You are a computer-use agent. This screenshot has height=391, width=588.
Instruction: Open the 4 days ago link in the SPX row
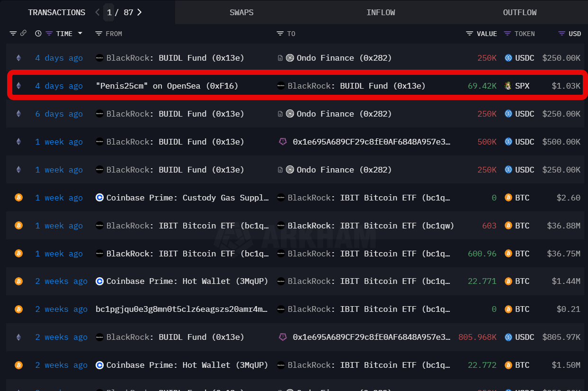[x=59, y=86]
